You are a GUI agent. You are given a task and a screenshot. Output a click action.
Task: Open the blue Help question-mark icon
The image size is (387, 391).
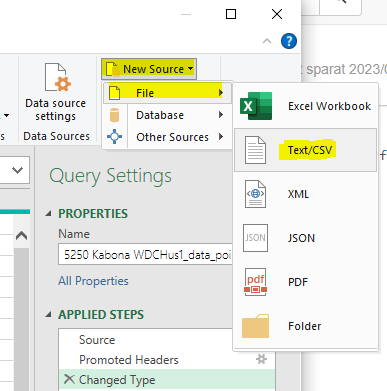click(289, 41)
